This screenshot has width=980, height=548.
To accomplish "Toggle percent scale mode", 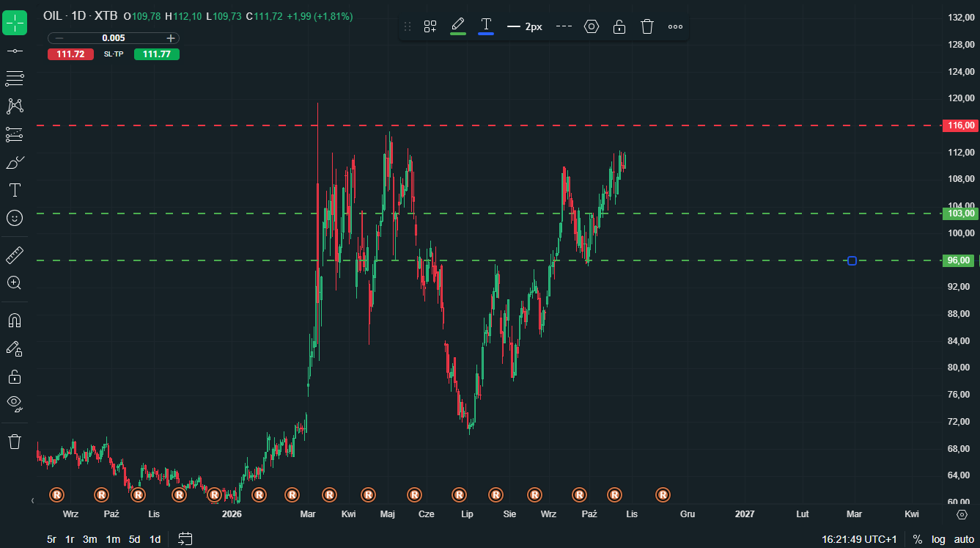I will pos(918,539).
